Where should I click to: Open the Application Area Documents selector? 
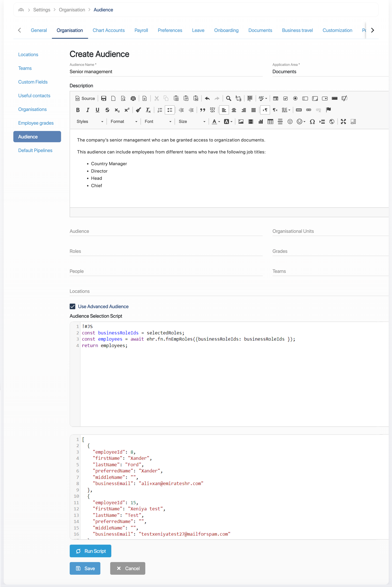pos(330,71)
